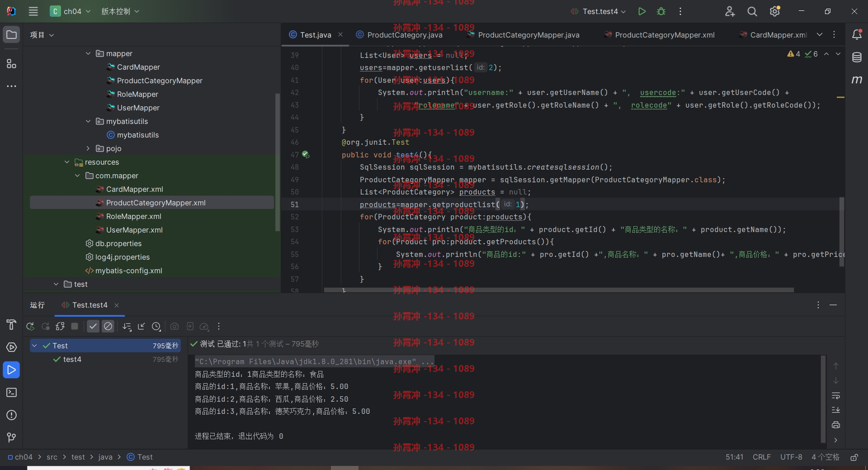This screenshot has height=470, width=868.
Task: Open the Build hammer tool window
Action: tap(12, 325)
